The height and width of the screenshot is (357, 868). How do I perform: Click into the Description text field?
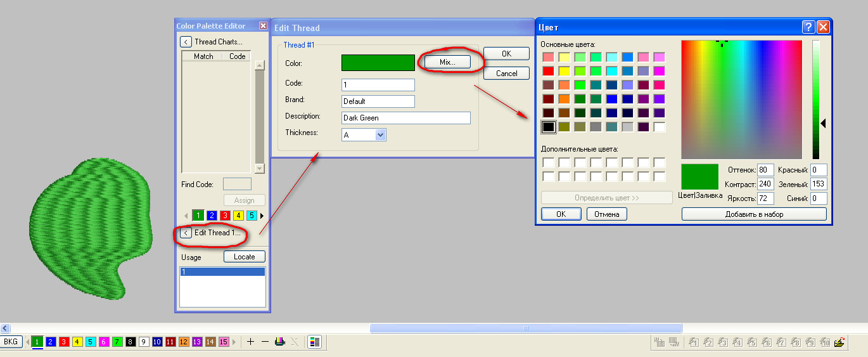pyautogui.click(x=405, y=118)
